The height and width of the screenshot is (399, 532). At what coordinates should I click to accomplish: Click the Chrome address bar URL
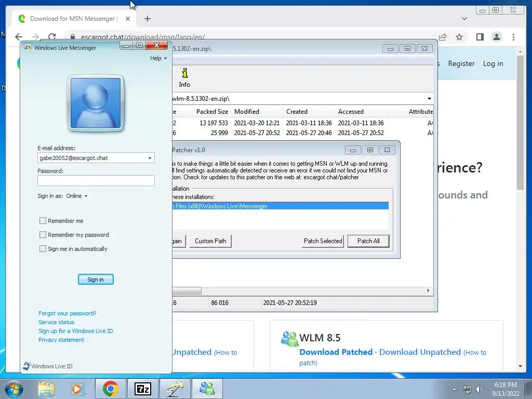142,37
